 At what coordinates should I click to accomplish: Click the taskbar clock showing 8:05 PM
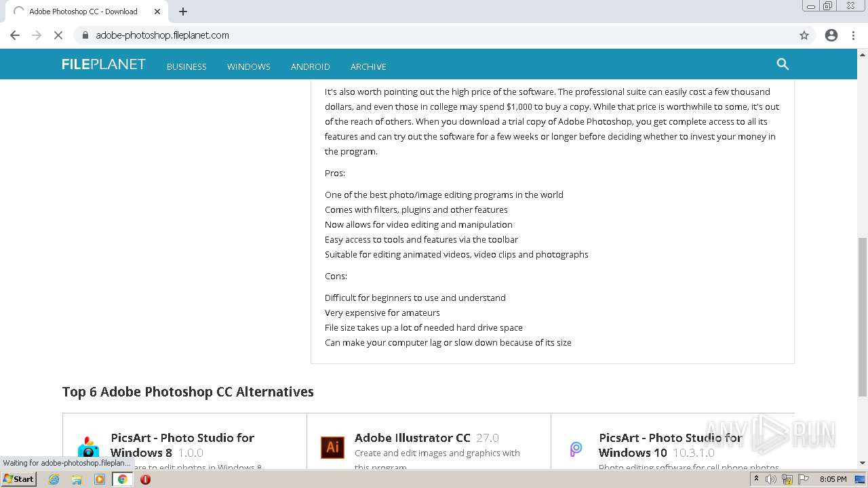coord(833,479)
